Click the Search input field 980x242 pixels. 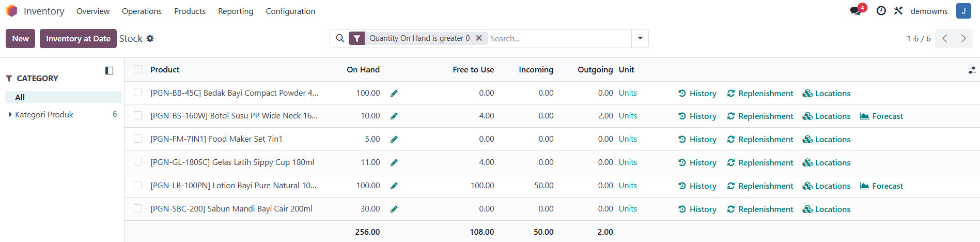(x=559, y=38)
